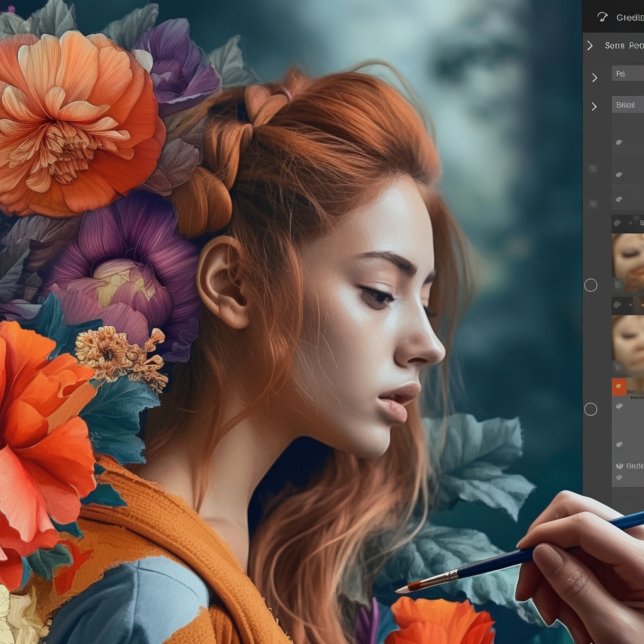This screenshot has height=644, width=644.
Task: Click the brush icon beside the ClediD title
Action: (602, 17)
